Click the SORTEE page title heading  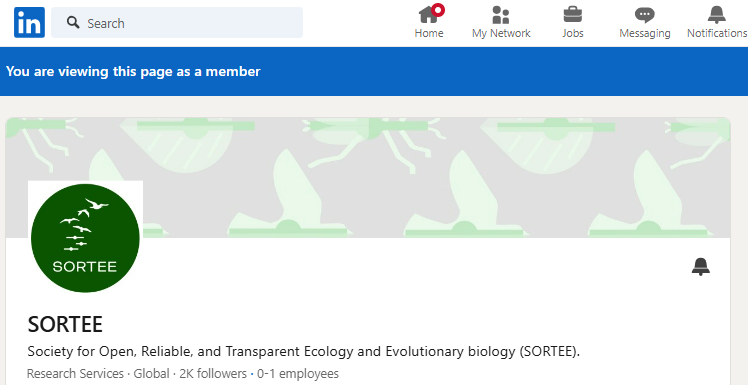[x=65, y=325]
